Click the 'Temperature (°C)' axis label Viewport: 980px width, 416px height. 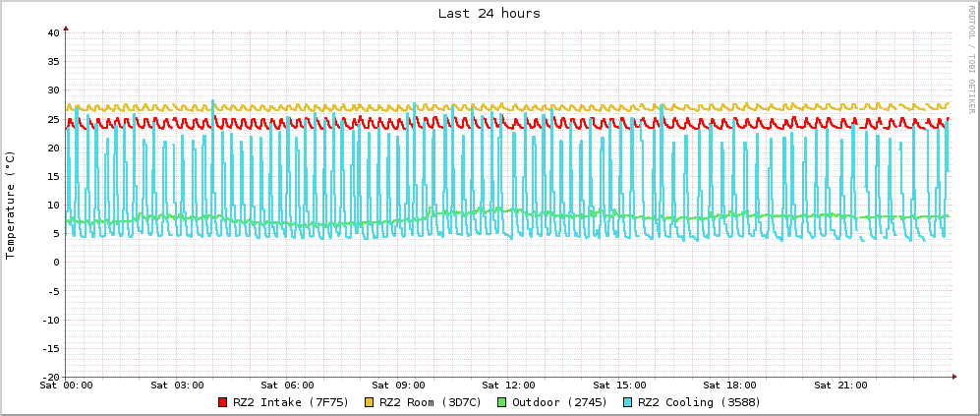10,205
